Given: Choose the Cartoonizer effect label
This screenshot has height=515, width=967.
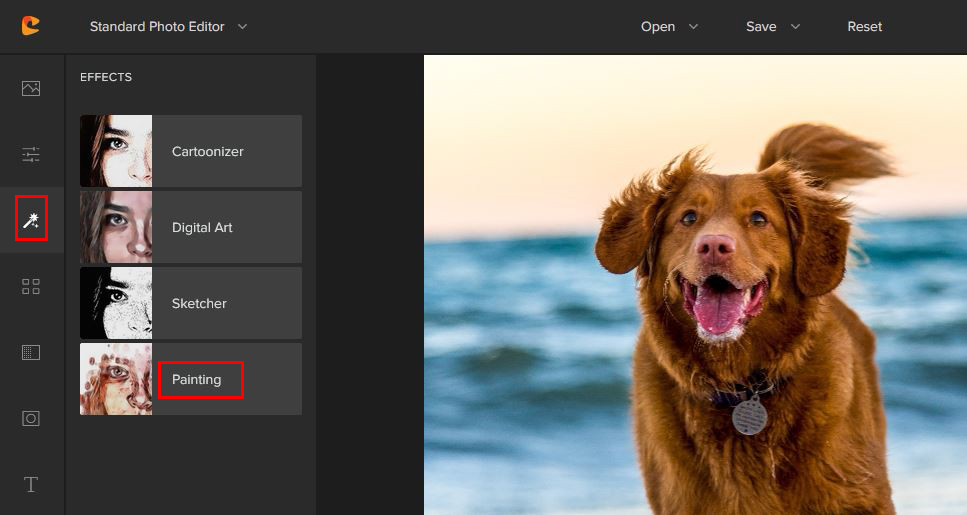Looking at the screenshot, I should (x=208, y=152).
